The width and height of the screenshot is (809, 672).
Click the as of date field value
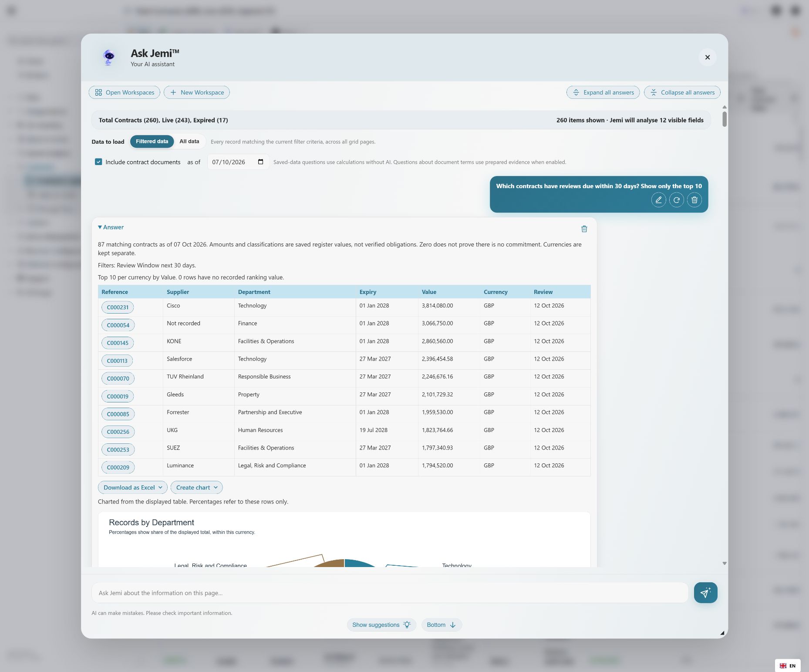[x=229, y=162]
